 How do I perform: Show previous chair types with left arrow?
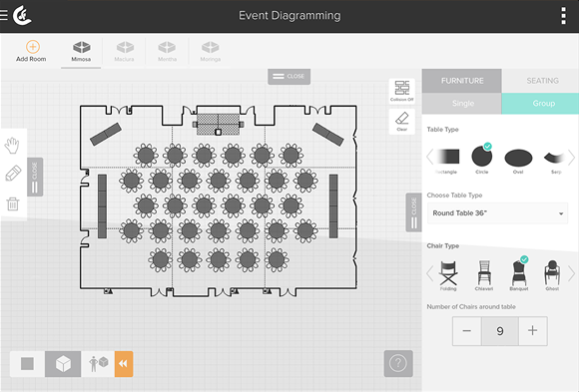[429, 274]
